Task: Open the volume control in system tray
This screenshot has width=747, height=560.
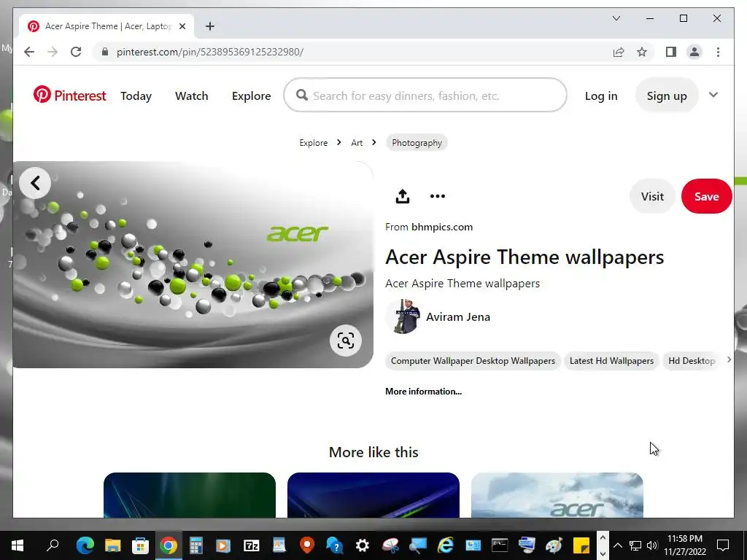Action: coord(652,545)
